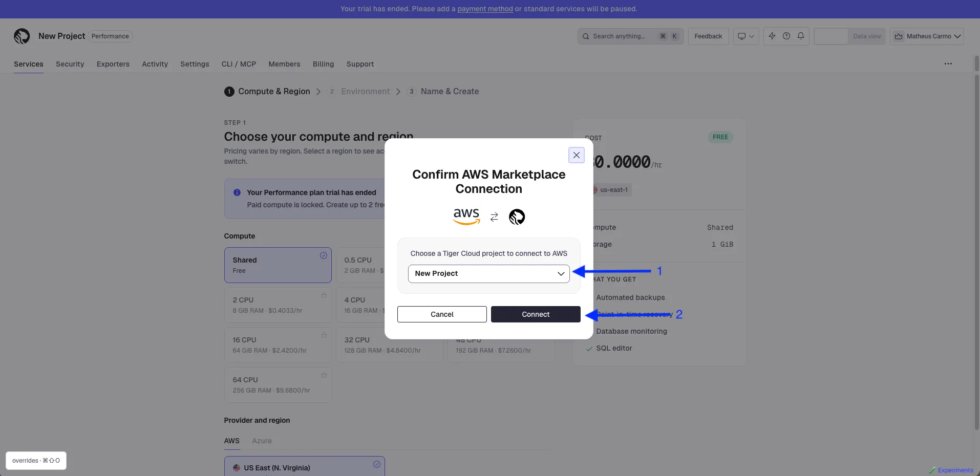Viewport: 980px width, 476px height.
Task: Select the US East (N. Virginia) region
Action: coord(304,466)
